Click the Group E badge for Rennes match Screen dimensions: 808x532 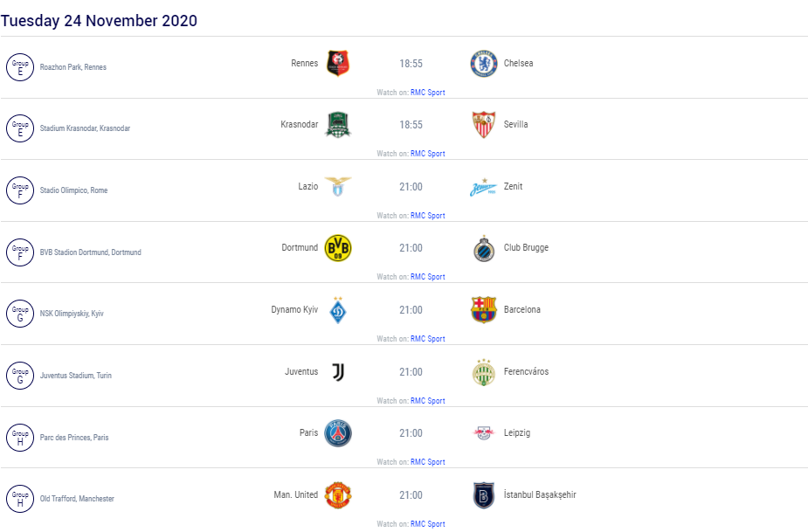pyautogui.click(x=20, y=67)
